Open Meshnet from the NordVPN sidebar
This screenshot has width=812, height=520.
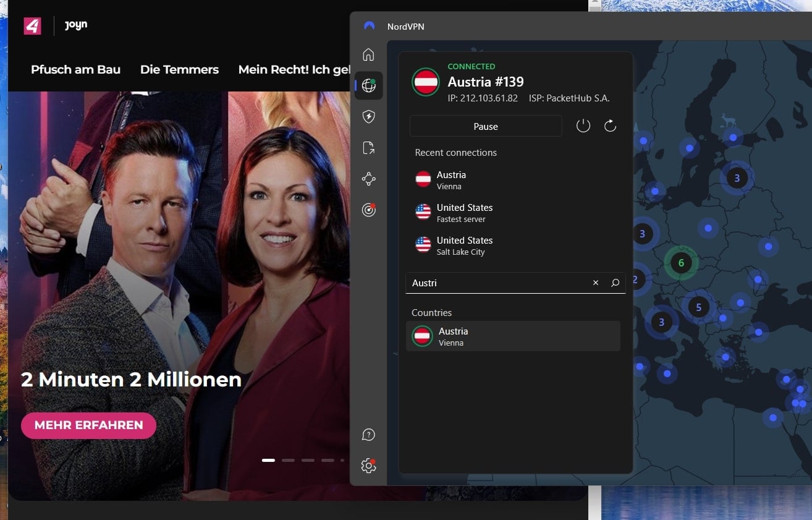(368, 179)
